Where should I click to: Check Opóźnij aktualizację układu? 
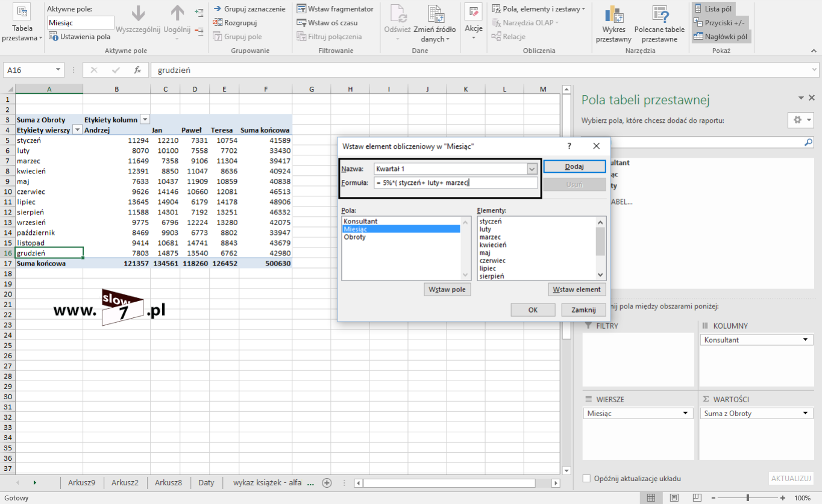(x=587, y=479)
